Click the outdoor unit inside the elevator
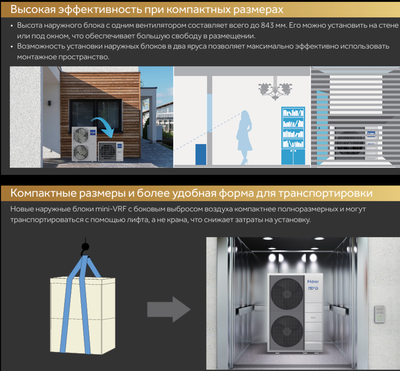 pyautogui.click(x=295, y=314)
